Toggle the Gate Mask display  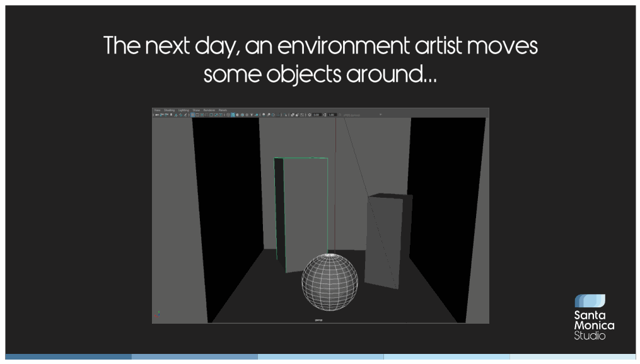point(207,115)
